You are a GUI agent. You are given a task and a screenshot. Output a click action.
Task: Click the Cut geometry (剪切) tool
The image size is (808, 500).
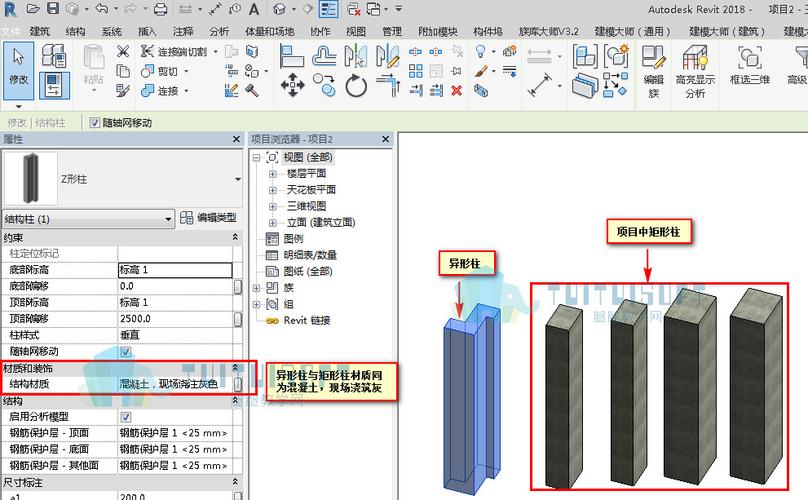point(159,71)
